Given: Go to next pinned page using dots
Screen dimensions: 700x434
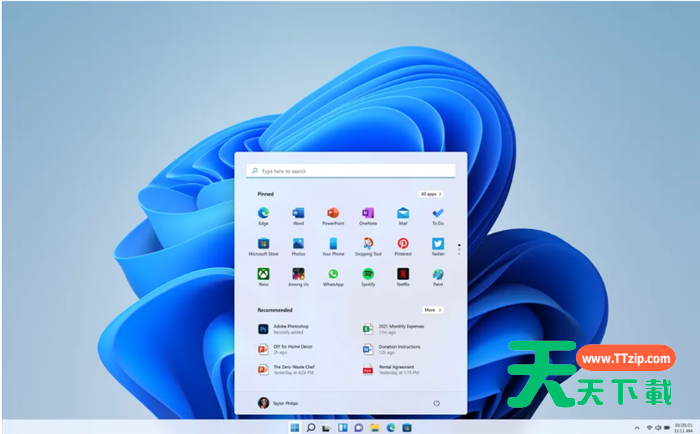Looking at the screenshot, I should click(x=459, y=250).
